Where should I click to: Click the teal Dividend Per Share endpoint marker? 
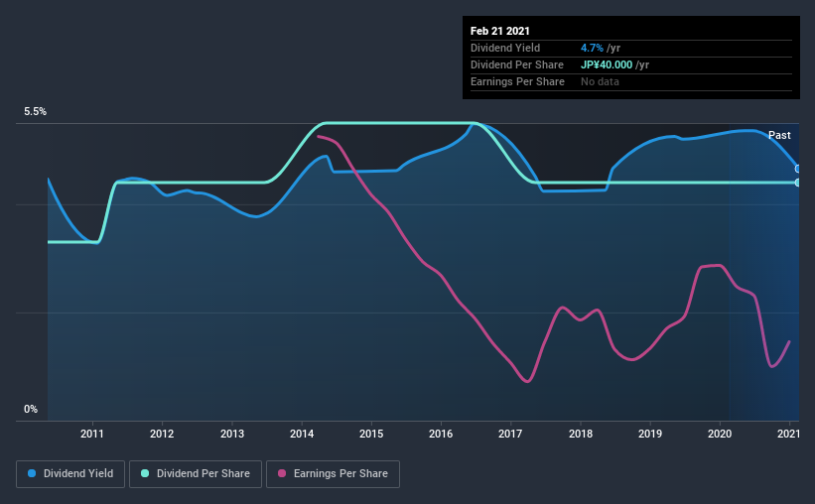[x=797, y=183]
